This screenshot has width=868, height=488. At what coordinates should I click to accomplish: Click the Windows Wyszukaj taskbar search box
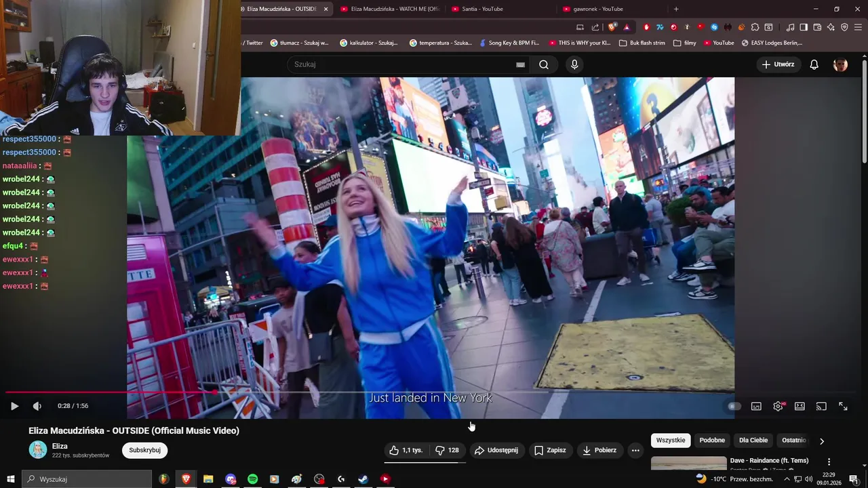click(x=87, y=479)
